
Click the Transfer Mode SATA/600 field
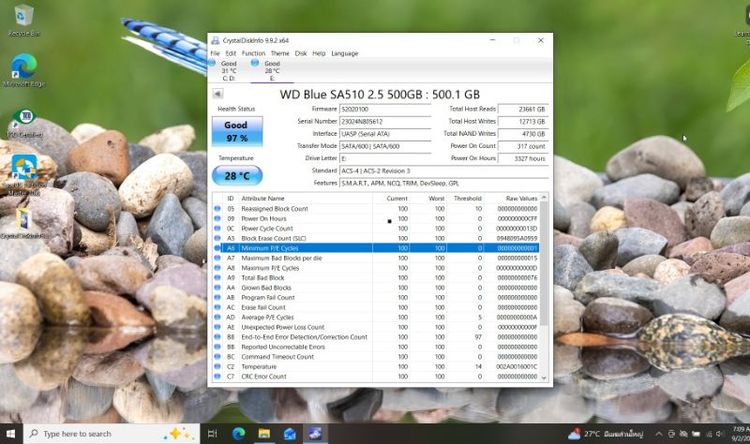click(385, 146)
